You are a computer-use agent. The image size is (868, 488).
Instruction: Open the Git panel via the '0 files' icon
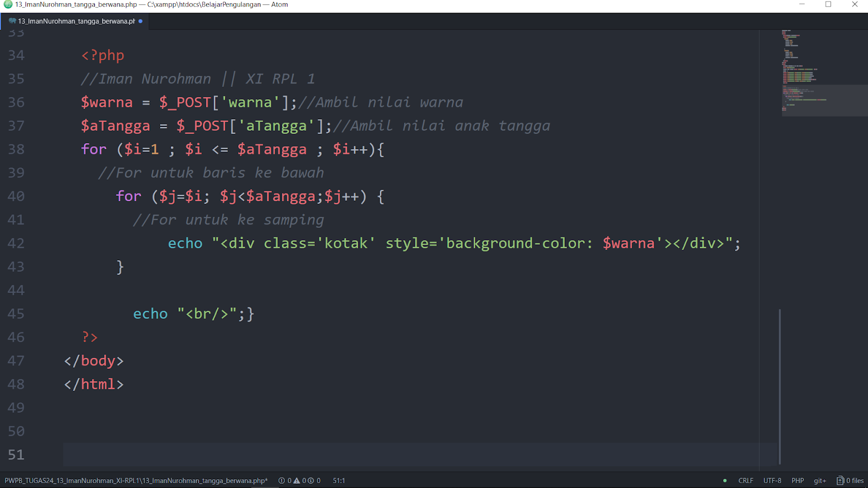(x=848, y=480)
